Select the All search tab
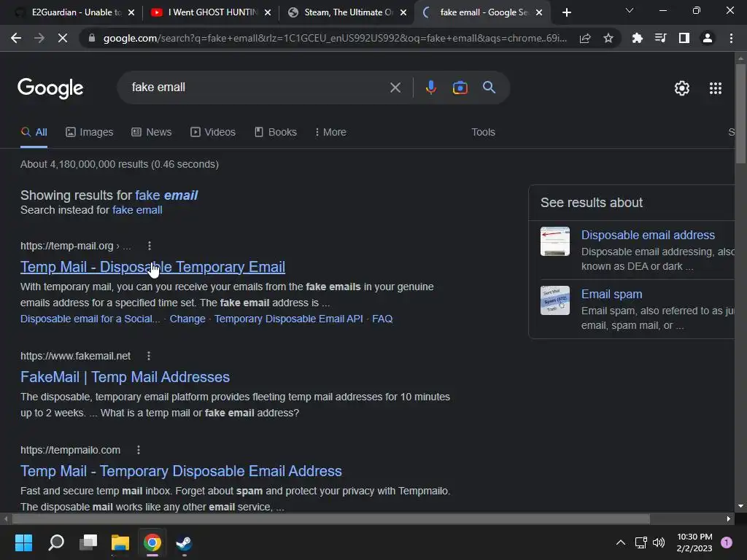 pos(34,132)
